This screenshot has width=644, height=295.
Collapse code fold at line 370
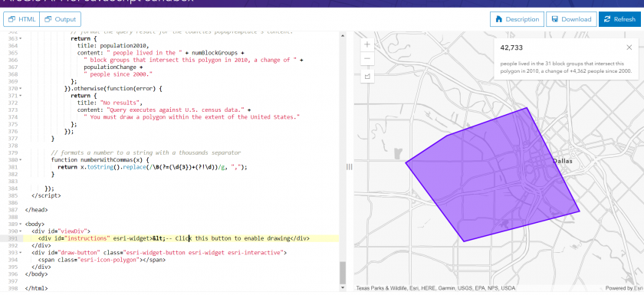(x=21, y=89)
